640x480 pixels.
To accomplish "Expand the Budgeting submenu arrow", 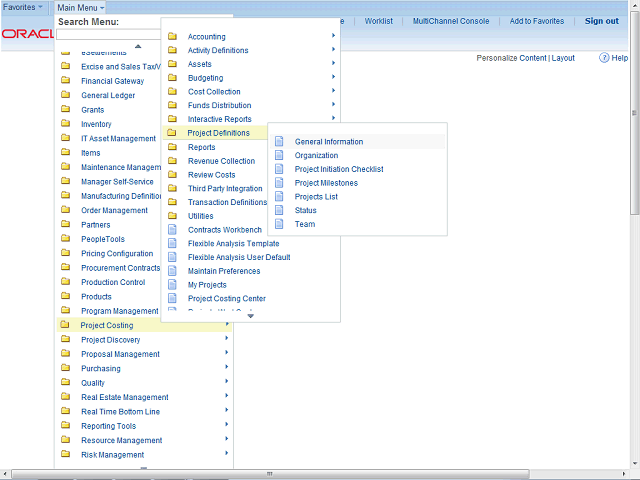I will 333,77.
